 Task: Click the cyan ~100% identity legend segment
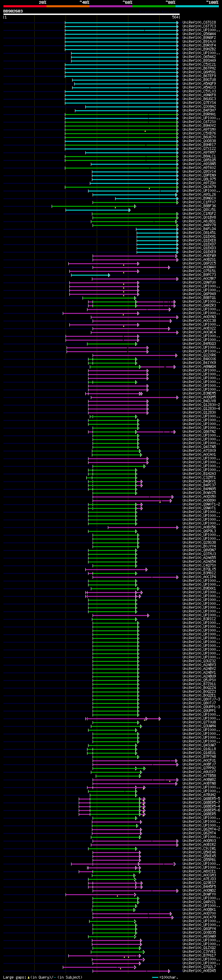pos(197,6)
